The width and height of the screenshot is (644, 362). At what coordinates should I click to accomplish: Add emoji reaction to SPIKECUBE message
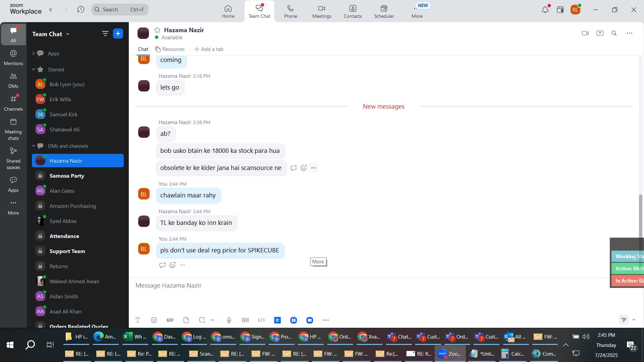(x=172, y=265)
